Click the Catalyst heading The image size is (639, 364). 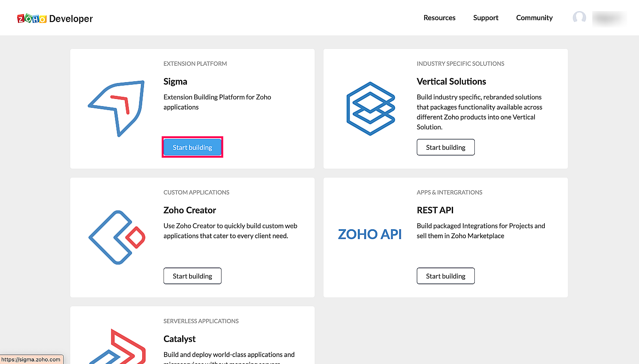[179, 339]
